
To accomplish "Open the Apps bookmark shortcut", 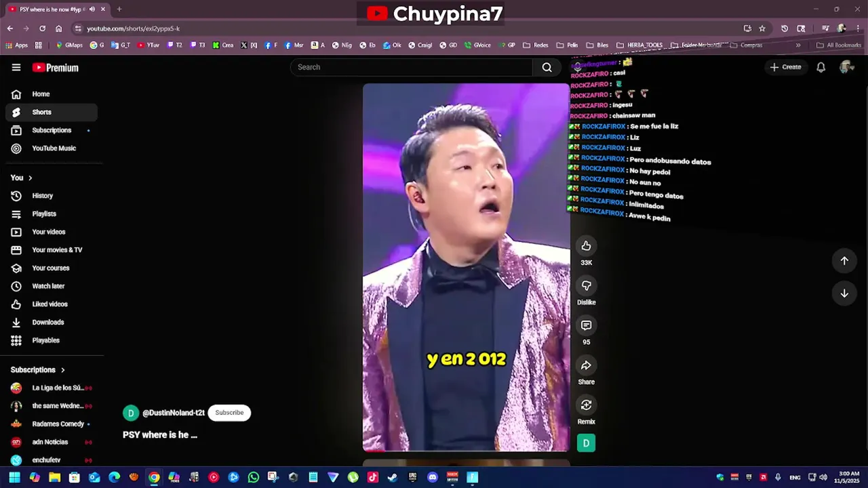I will pos(16,45).
